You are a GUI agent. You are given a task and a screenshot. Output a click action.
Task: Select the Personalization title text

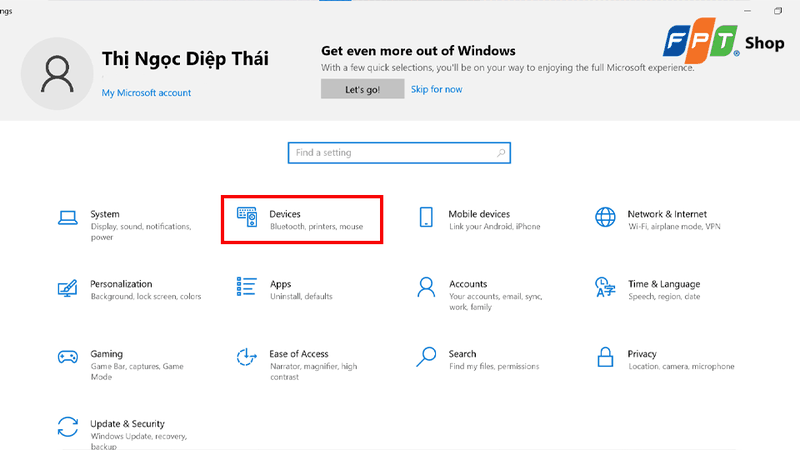pyautogui.click(x=121, y=284)
